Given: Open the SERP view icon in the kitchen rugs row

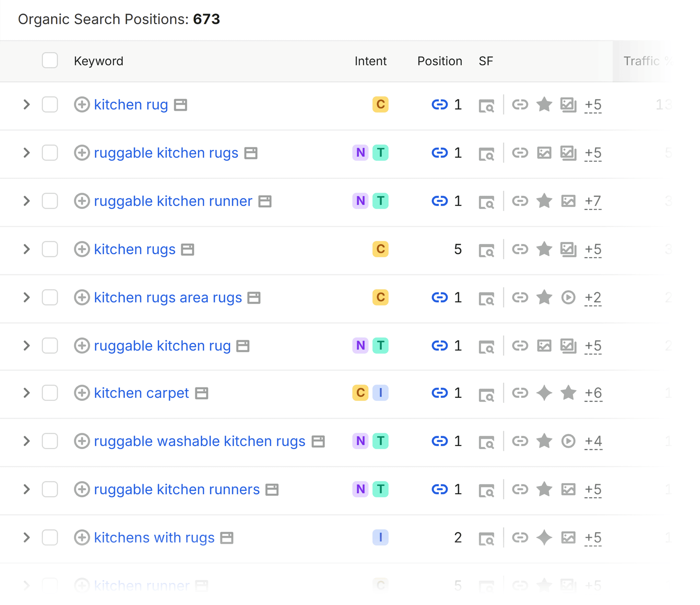Looking at the screenshot, I should [486, 250].
